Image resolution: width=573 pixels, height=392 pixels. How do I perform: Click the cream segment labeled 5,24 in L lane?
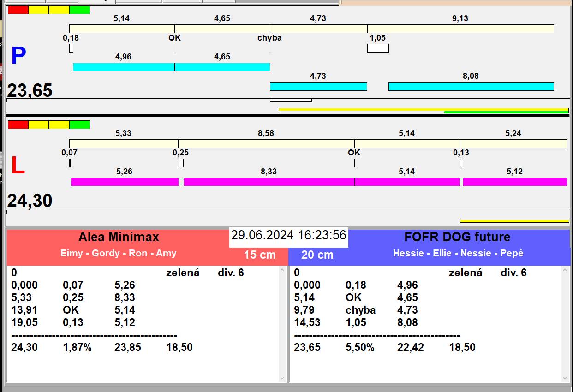tap(513, 143)
